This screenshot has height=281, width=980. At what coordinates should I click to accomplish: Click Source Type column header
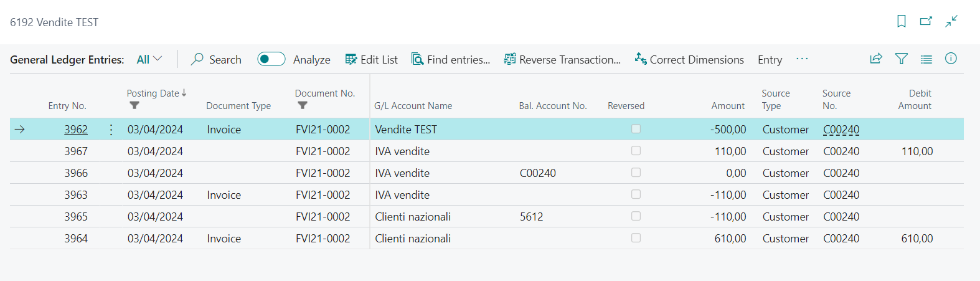click(x=776, y=100)
